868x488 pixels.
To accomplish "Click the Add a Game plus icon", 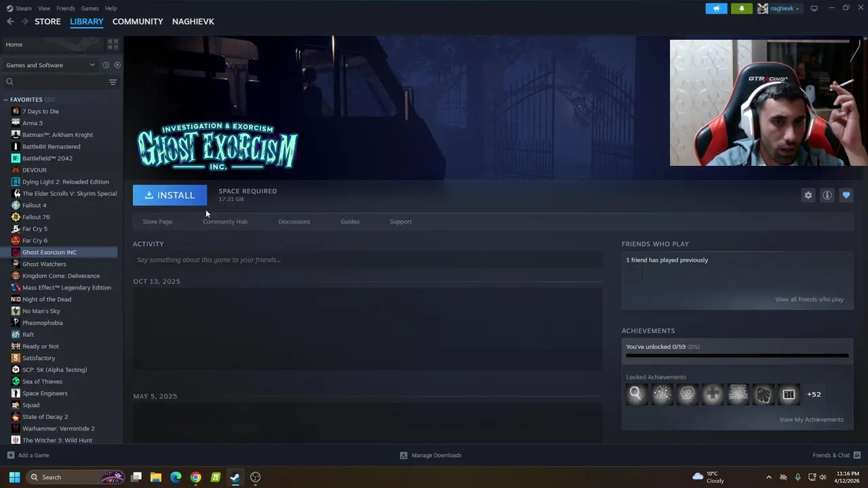I will pos(10,455).
